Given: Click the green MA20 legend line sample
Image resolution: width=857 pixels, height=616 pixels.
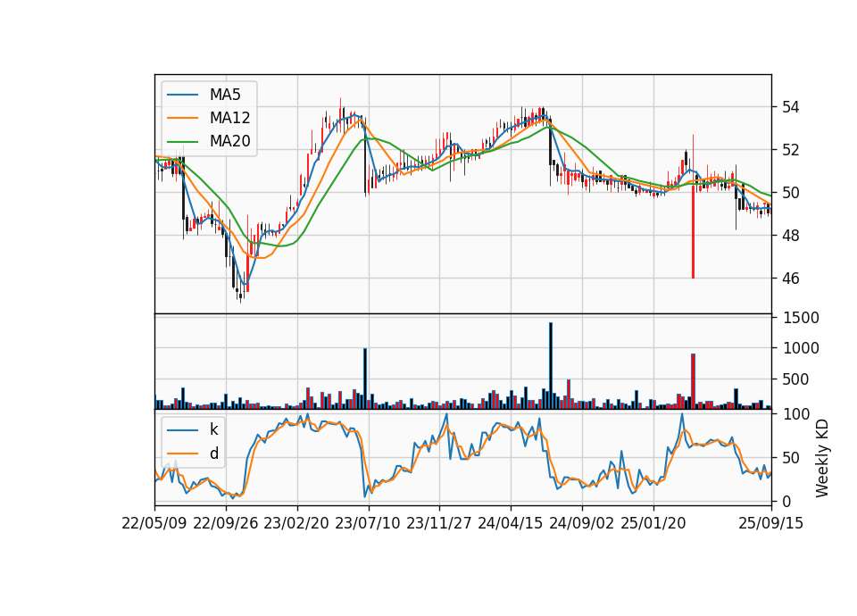Looking at the screenshot, I should [182, 142].
